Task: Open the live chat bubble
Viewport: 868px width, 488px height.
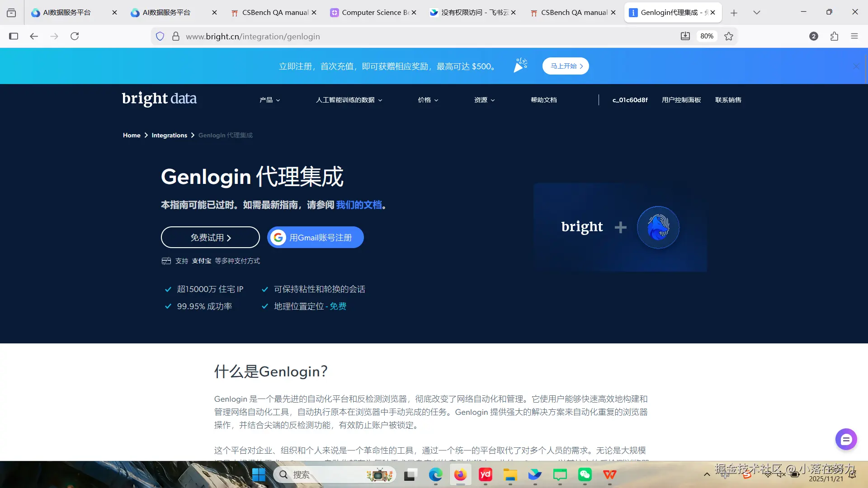Action: click(846, 439)
